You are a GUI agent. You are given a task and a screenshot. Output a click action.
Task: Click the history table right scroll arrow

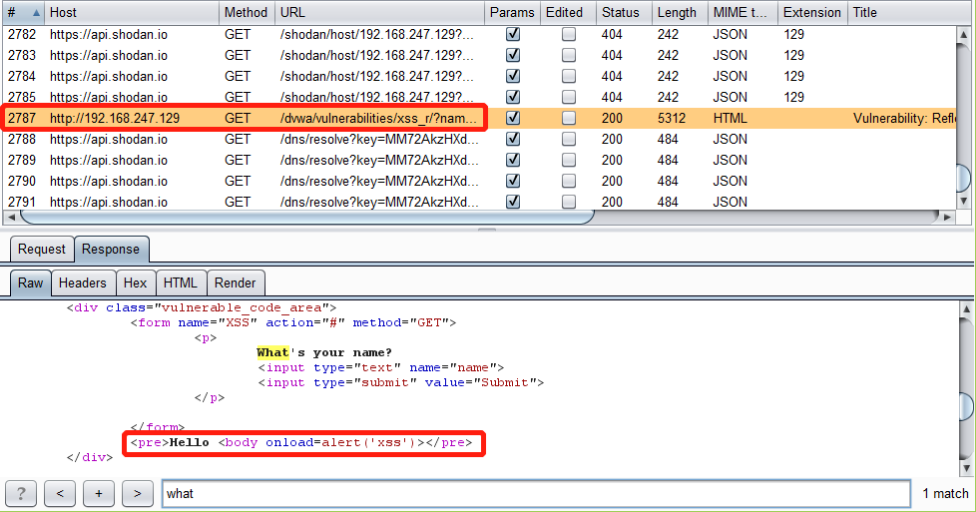pyautogui.click(x=947, y=217)
